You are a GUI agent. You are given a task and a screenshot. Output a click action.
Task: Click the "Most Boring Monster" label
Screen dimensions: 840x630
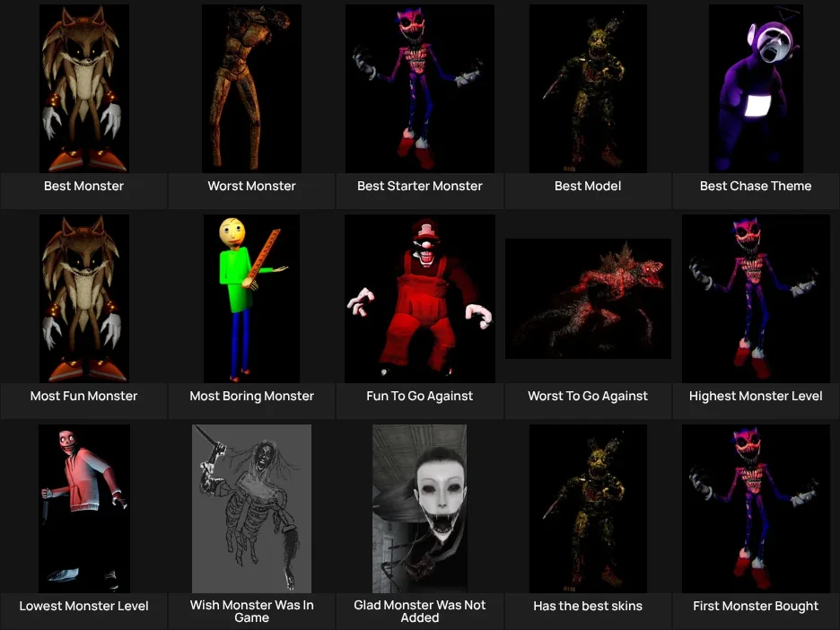point(251,396)
